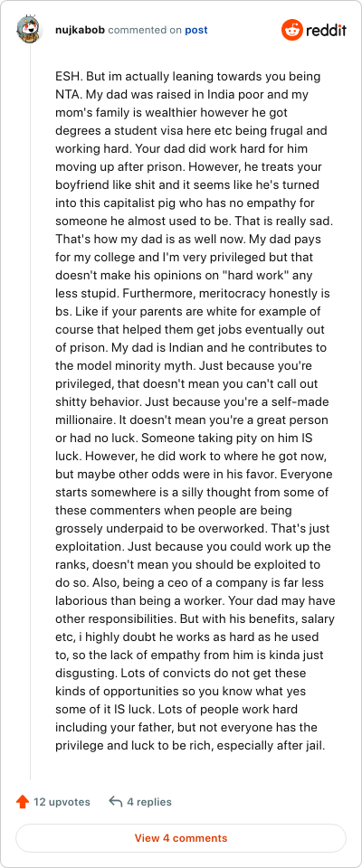Click the "View 4 comments" button
Viewport: 362px width, 868px height.
pos(181,838)
